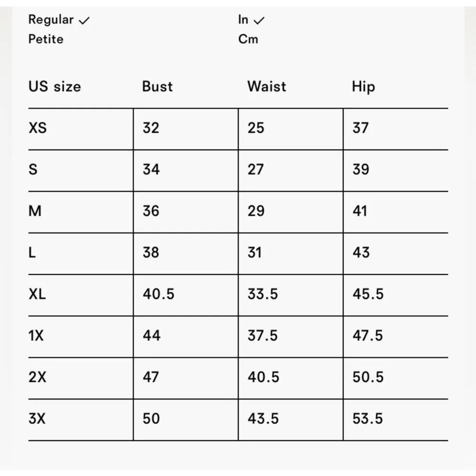This screenshot has height=476, width=476.
Task: Click the Hip column header
Action: tap(363, 87)
